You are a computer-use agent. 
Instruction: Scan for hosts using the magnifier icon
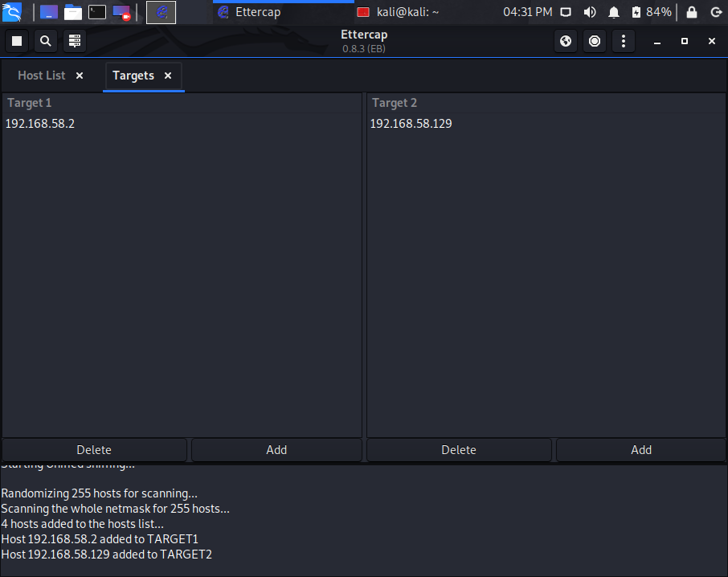click(x=46, y=41)
